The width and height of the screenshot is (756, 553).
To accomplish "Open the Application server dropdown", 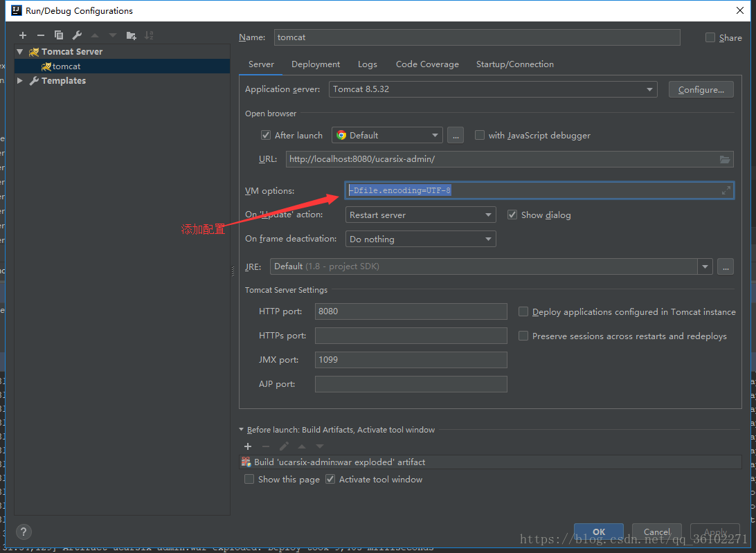I will 493,89.
